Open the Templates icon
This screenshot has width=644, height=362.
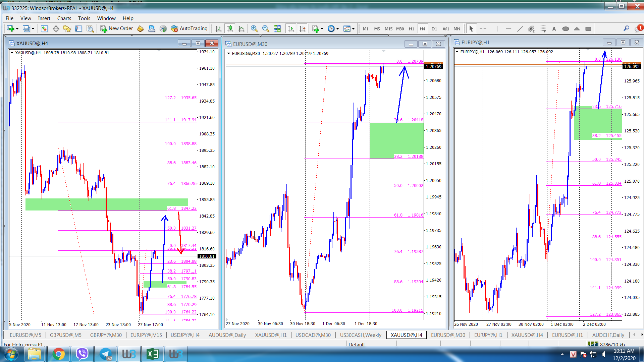[x=347, y=29]
